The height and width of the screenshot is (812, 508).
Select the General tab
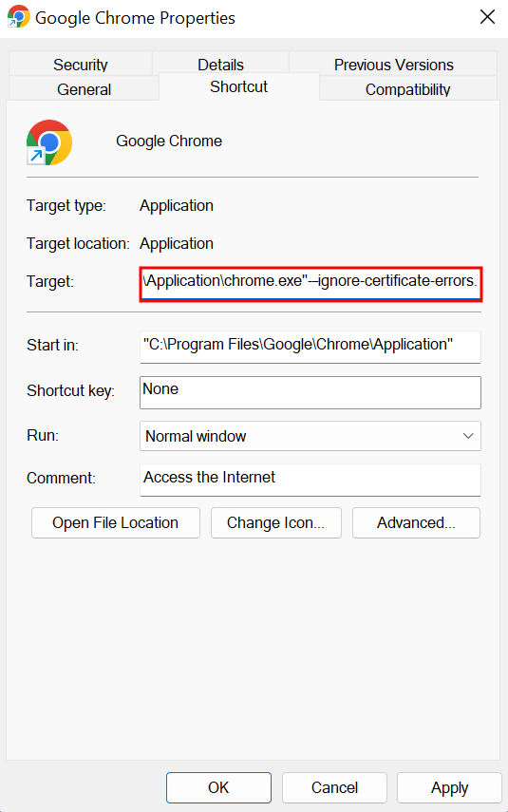[x=84, y=88]
